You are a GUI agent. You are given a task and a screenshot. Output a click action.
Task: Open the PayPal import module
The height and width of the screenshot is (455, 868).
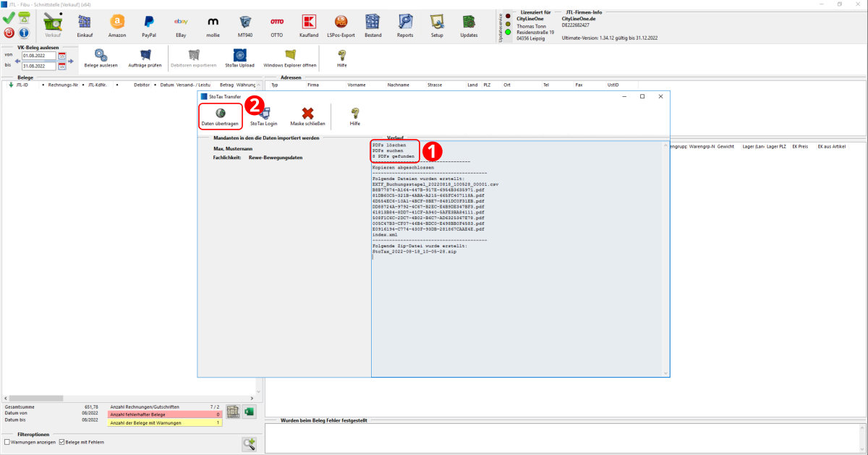(x=149, y=26)
